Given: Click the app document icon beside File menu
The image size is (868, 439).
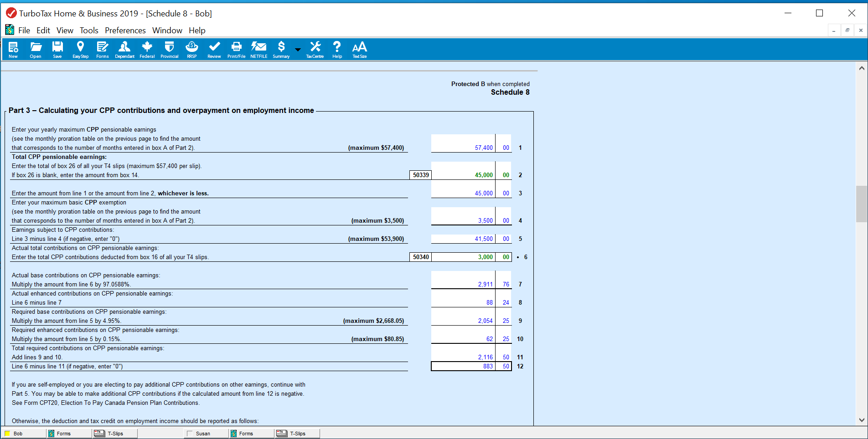Looking at the screenshot, I should click(x=10, y=30).
